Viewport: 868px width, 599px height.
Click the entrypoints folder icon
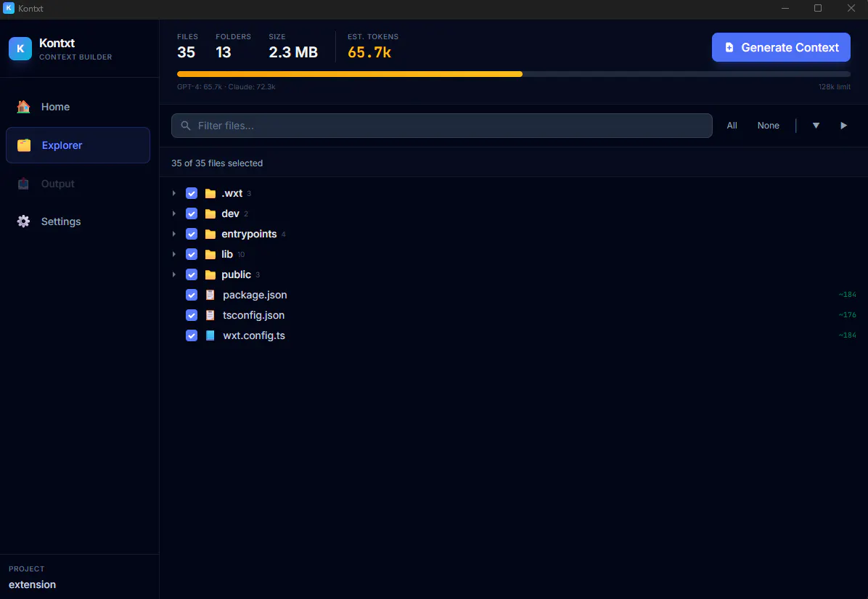coord(210,235)
